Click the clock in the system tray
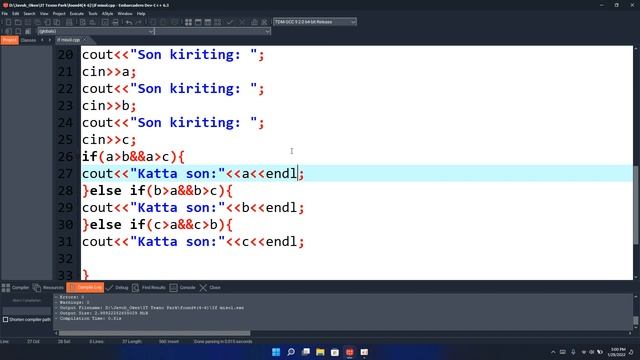This screenshot has width=640, height=360. tap(618, 352)
